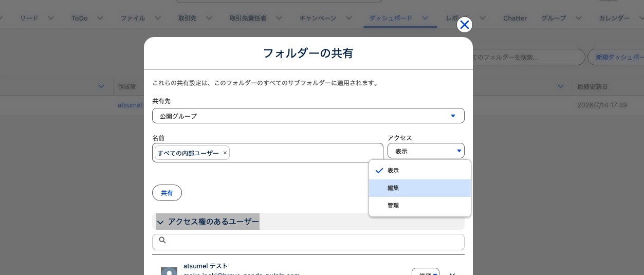Image resolution: width=644 pixels, height=275 pixels.
Task: Open the 取引先責任者 tab
Action: (x=248, y=18)
